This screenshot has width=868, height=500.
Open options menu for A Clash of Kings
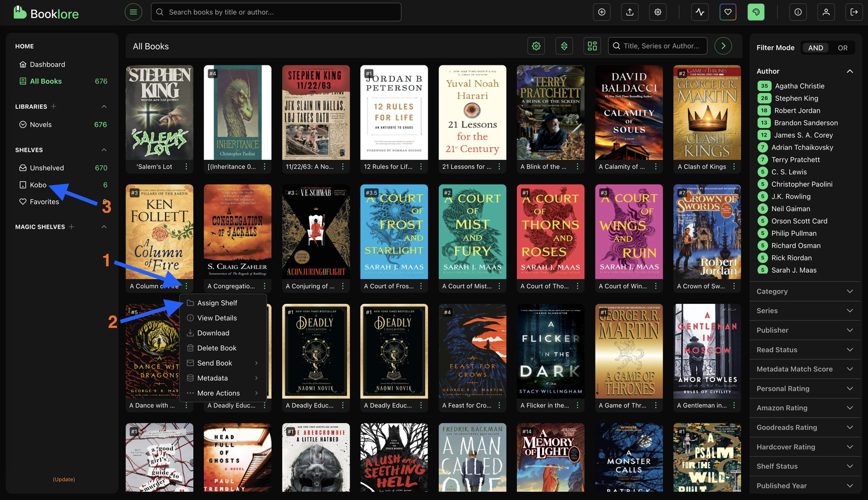point(734,167)
